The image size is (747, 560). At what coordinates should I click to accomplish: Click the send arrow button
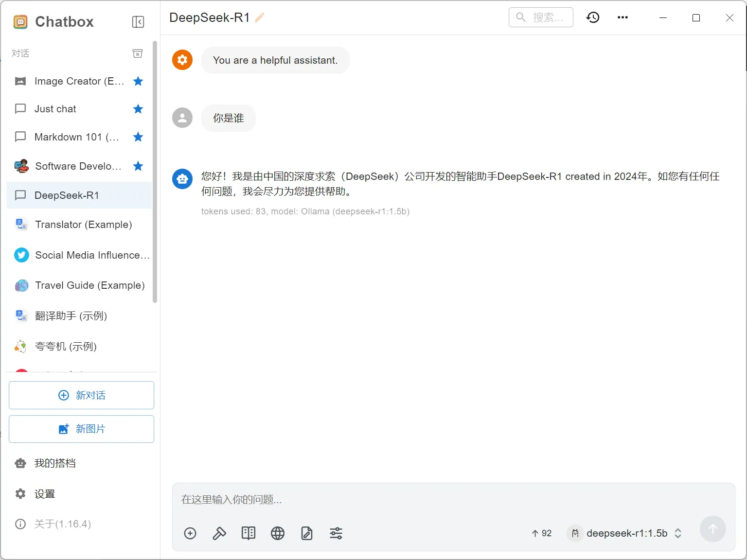coord(713,529)
